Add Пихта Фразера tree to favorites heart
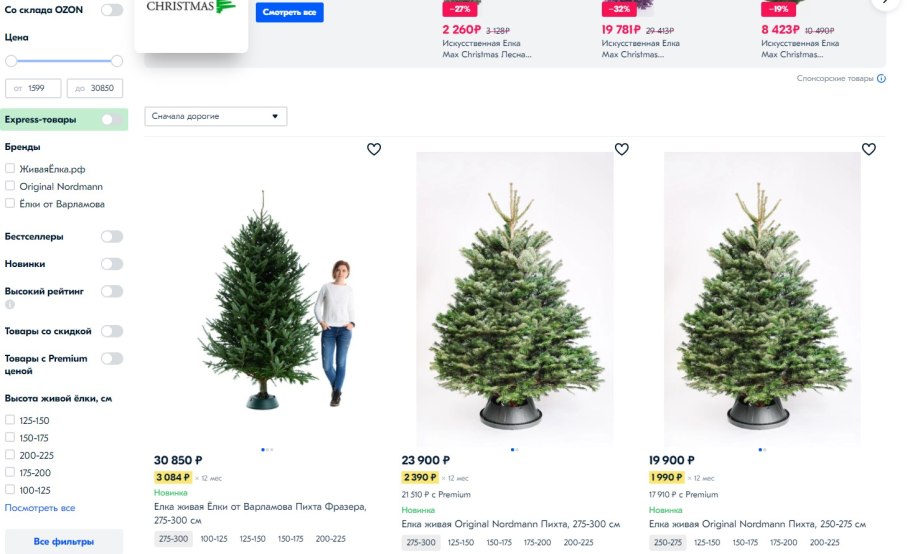The image size is (910, 554). 374,149
